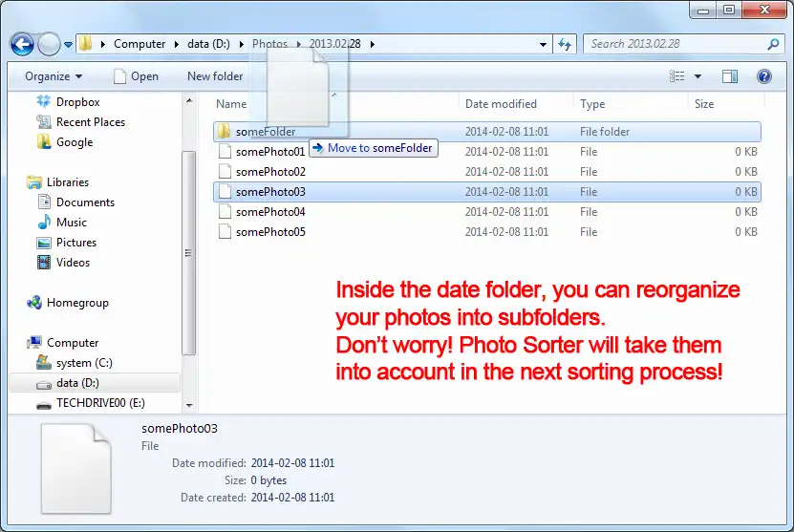Open the Pictures library
The image size is (794, 532).
76,243
